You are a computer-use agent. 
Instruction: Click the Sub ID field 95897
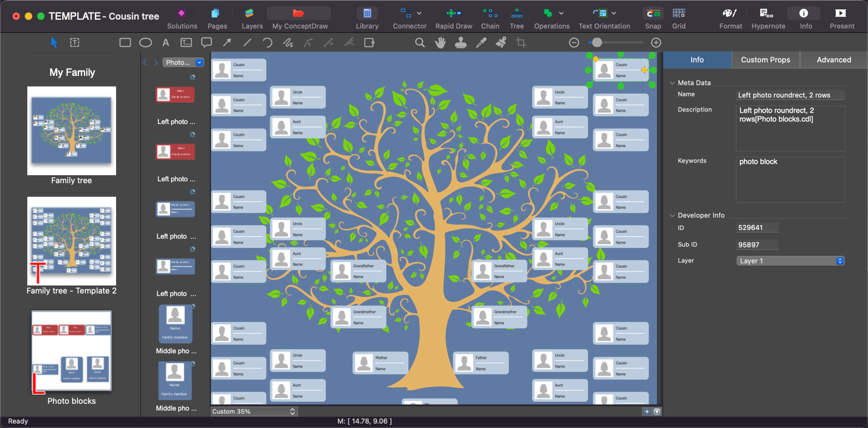coord(758,245)
